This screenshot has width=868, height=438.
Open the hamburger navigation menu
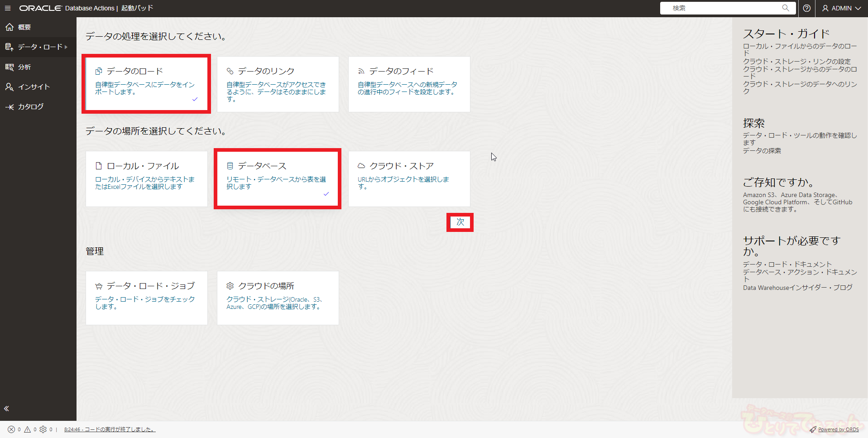click(8, 8)
